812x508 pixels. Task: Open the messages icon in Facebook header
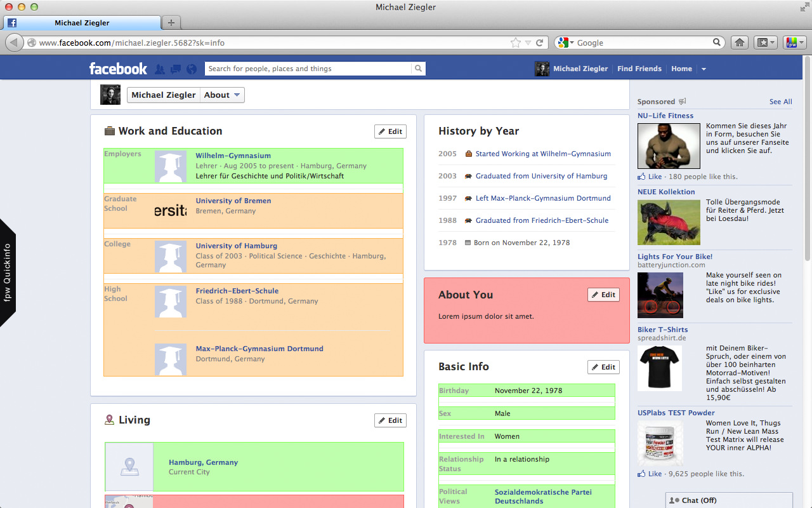[176, 69]
